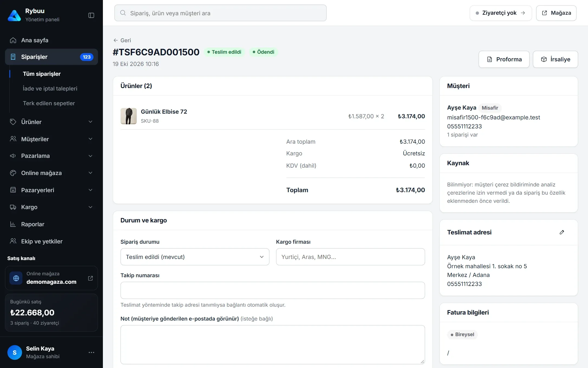This screenshot has height=368, width=588.
Task: Click Ayşe Kaya customer name
Action: click(x=461, y=108)
